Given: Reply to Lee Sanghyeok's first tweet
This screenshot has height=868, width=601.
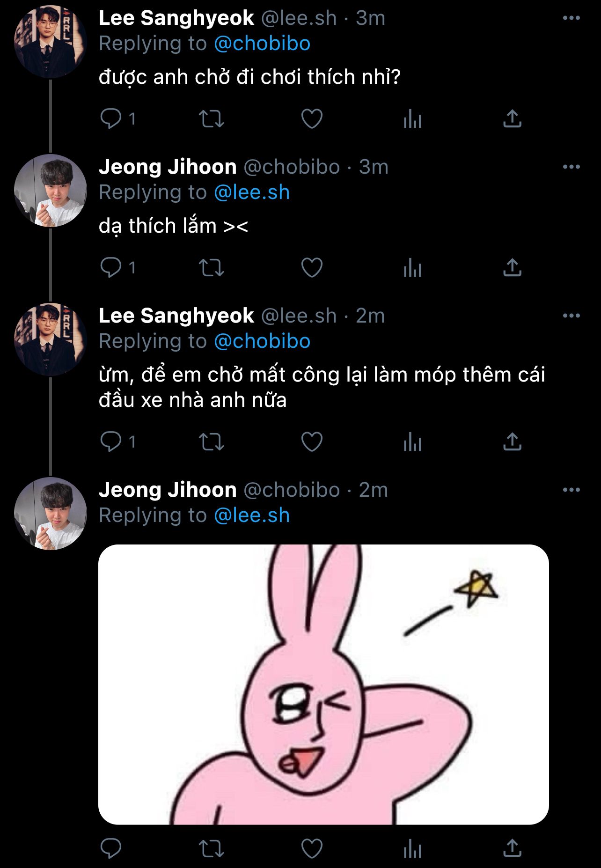Looking at the screenshot, I should (x=111, y=118).
